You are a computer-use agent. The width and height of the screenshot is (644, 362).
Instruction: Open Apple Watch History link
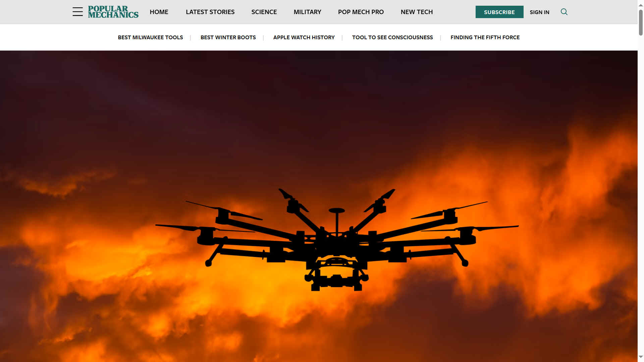[304, 37]
